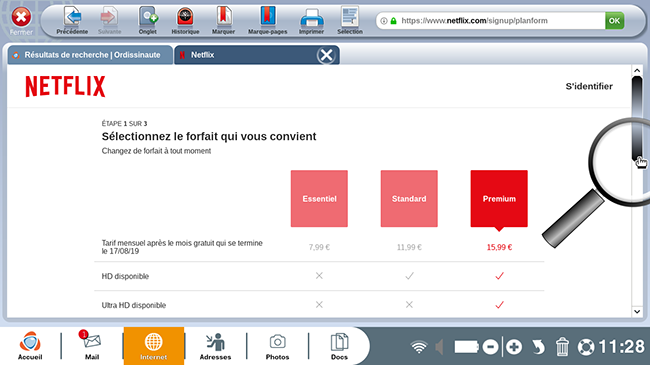Choose the Premium plan tile
This screenshot has width=650, height=365.
[x=499, y=199]
